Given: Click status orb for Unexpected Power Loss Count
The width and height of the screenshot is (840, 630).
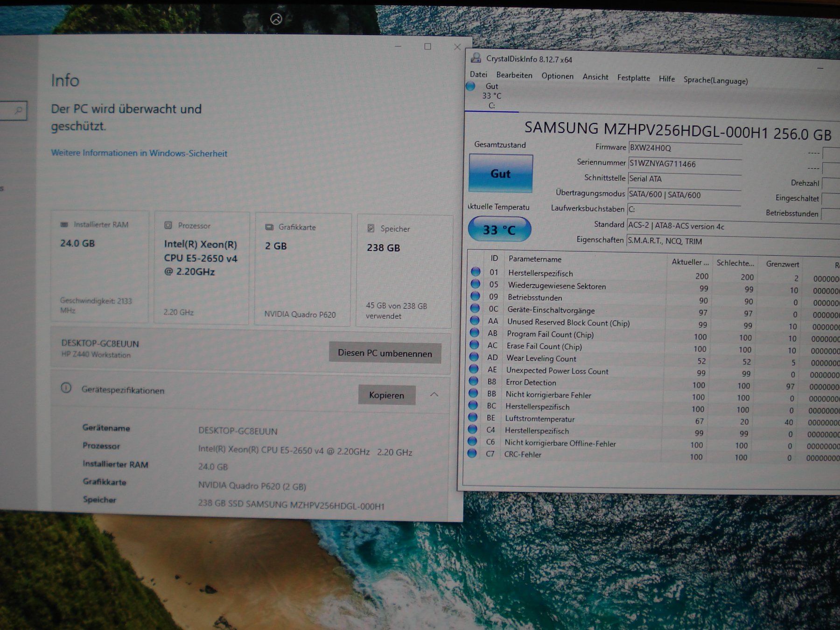Looking at the screenshot, I should point(474,369).
